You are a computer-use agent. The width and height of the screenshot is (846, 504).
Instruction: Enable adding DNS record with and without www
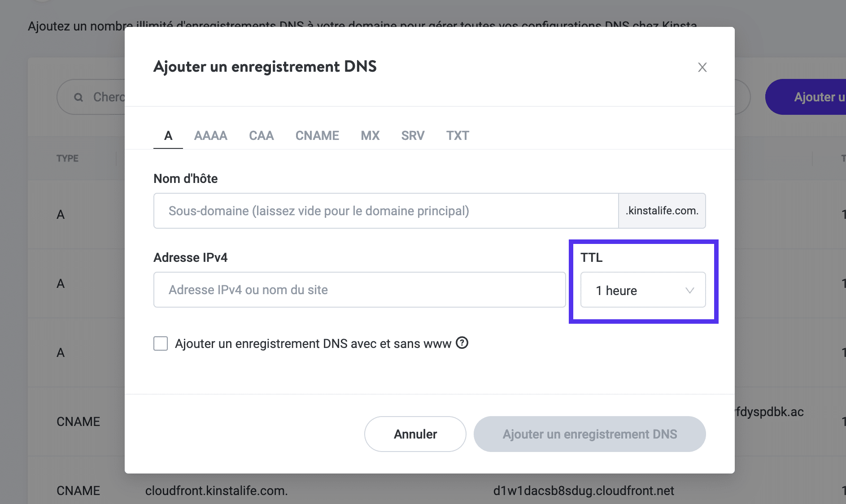(160, 343)
